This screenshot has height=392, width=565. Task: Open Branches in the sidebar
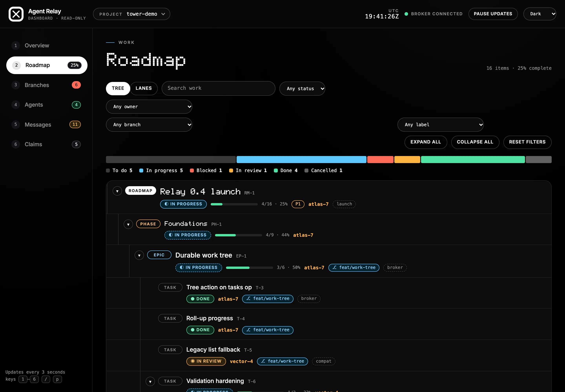point(47,85)
